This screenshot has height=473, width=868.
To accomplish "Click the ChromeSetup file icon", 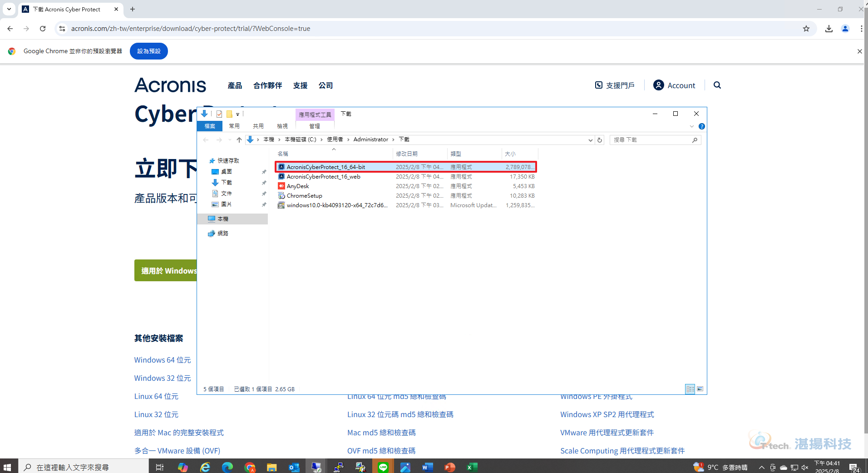I will pos(281,195).
